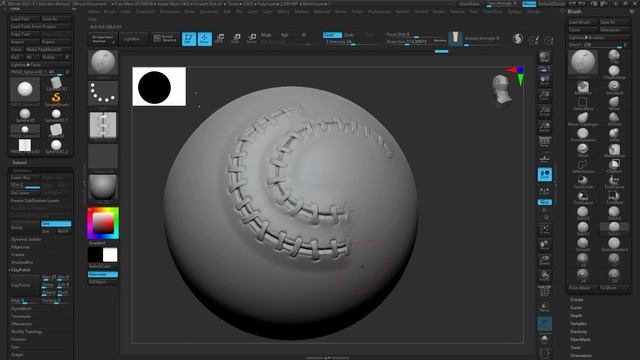This screenshot has width=640, height=360.
Task: Click the Load Brush button
Action: coord(583,22)
